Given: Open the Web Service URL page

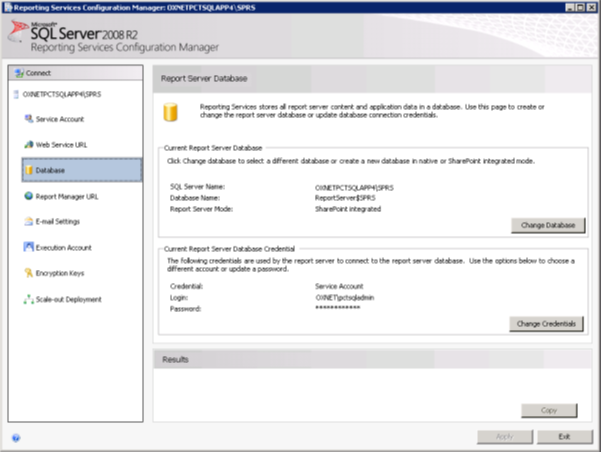Looking at the screenshot, I should tap(61, 145).
